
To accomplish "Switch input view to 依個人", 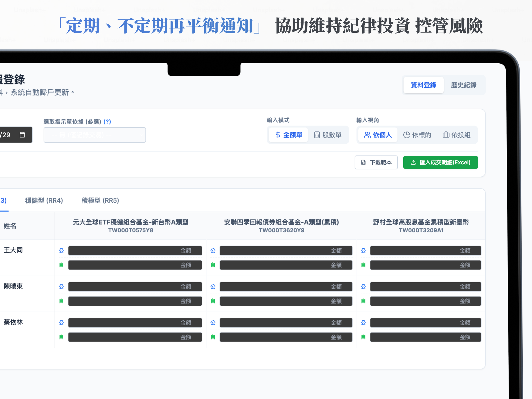I will click(x=378, y=135).
